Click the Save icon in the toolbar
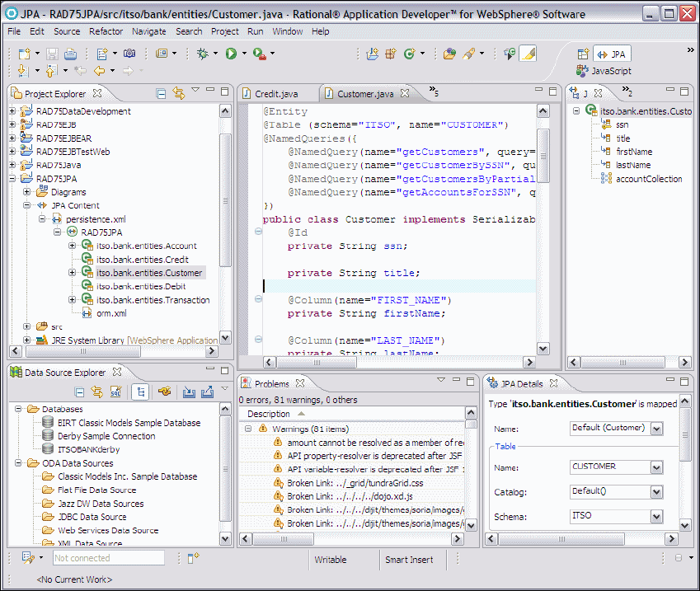 pyautogui.click(x=52, y=54)
